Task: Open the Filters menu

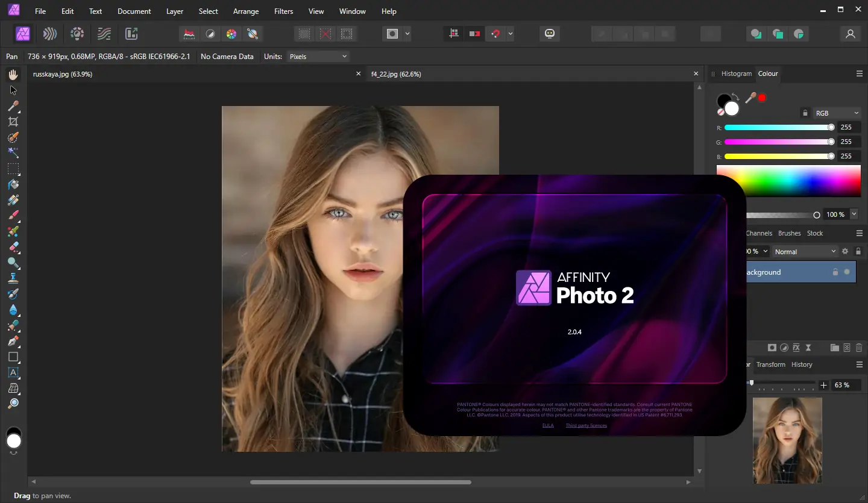Action: click(283, 11)
